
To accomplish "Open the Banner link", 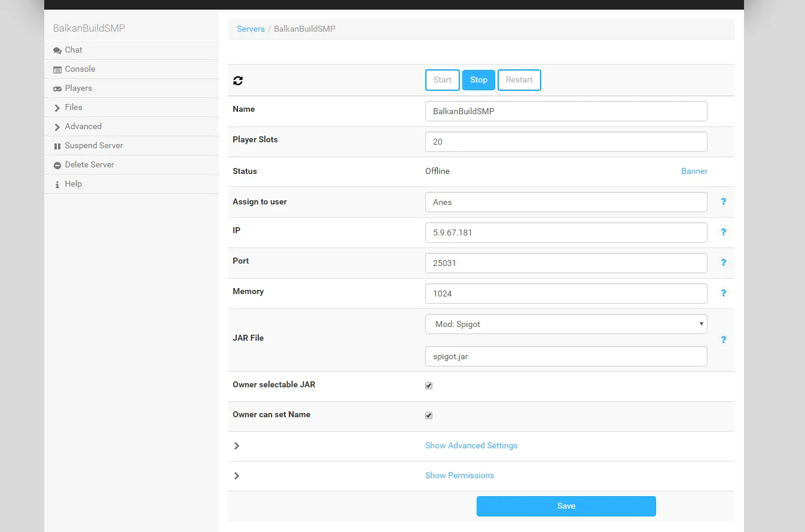I will point(694,171).
